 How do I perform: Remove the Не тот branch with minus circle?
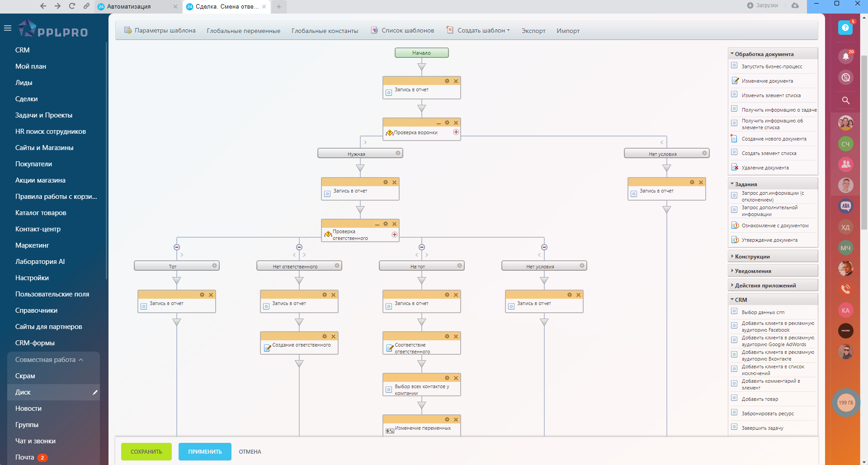(422, 247)
